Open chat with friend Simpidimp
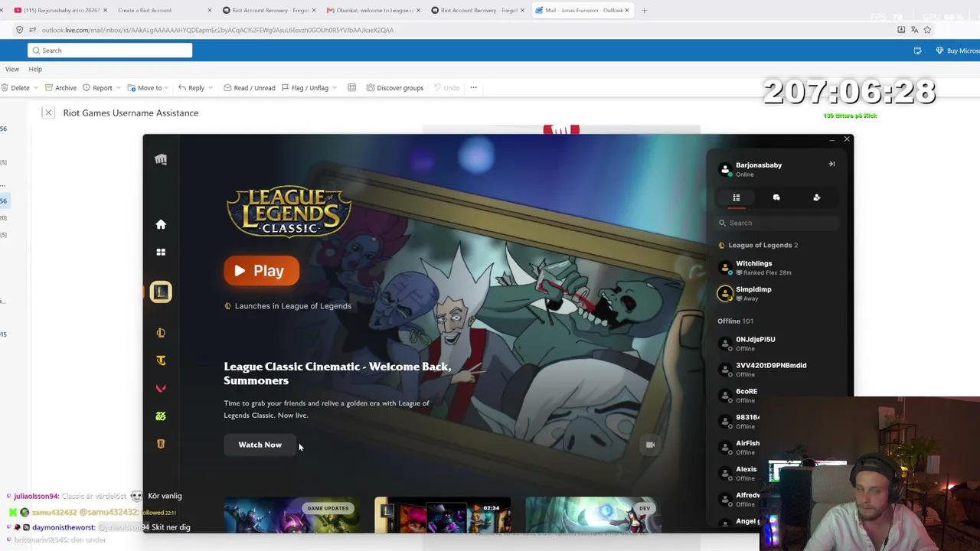 777,293
